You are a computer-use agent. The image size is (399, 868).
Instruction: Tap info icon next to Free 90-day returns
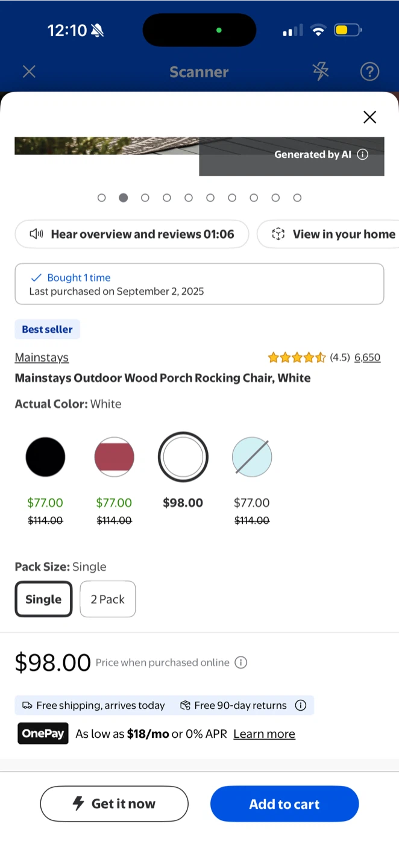click(300, 705)
